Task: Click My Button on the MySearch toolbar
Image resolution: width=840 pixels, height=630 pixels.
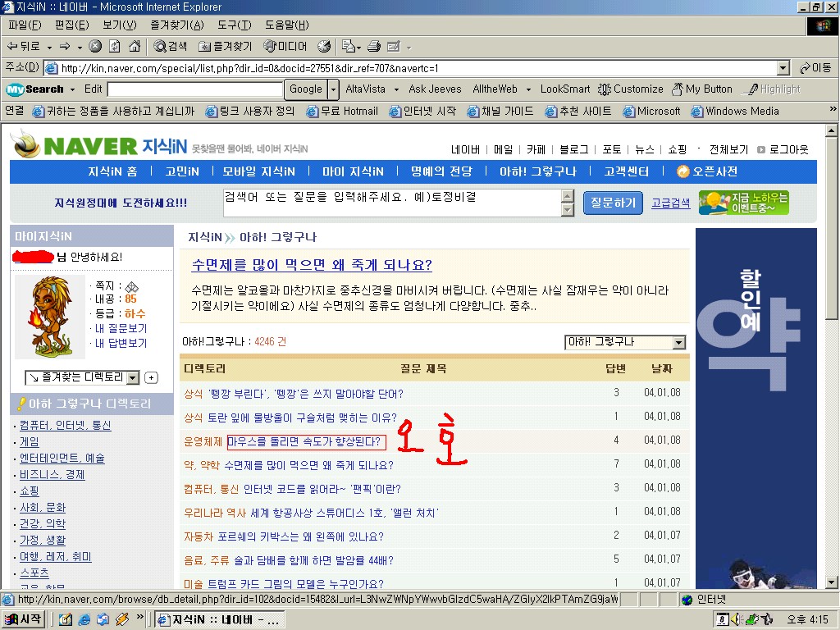Action: [x=702, y=89]
